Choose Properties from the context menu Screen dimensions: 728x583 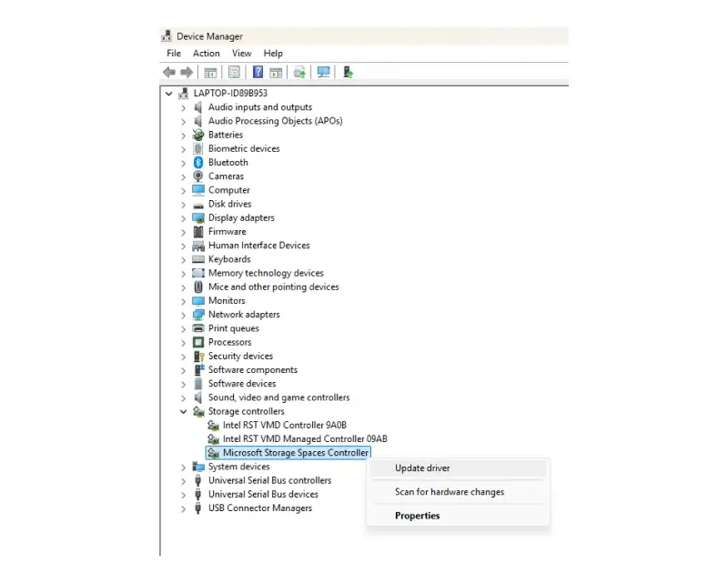(x=459, y=516)
